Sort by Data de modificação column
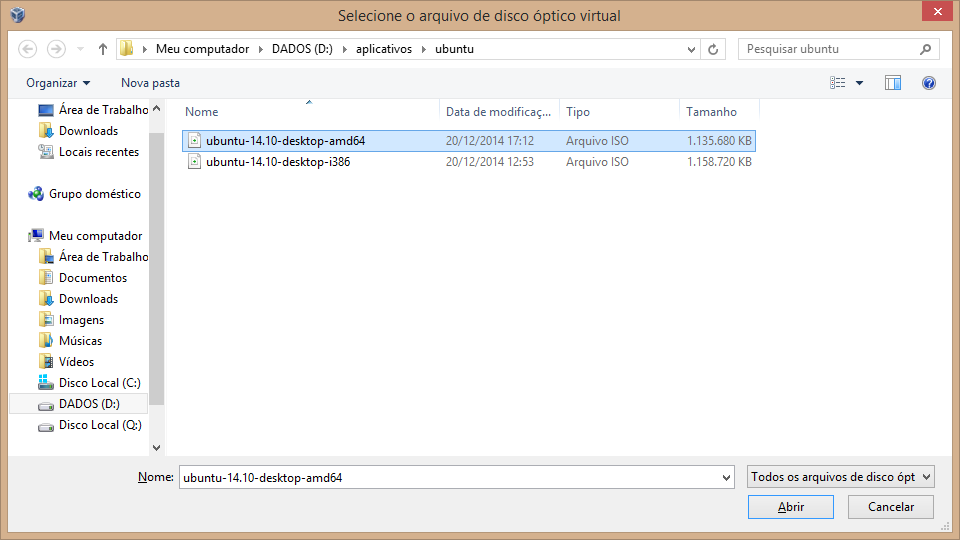This screenshot has height=540, width=960. click(499, 111)
